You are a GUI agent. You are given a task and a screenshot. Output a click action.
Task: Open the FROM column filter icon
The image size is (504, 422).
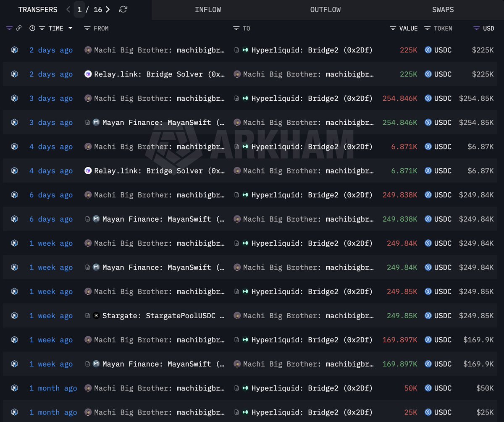[x=87, y=28]
